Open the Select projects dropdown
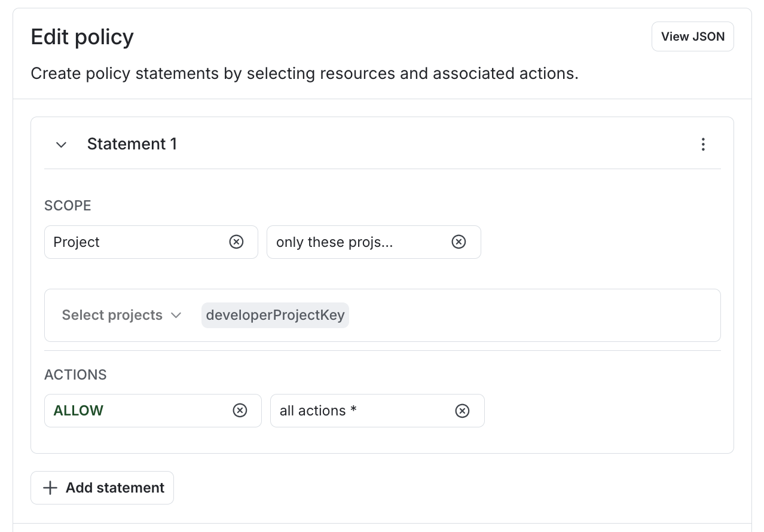This screenshot has height=532, width=764. tap(121, 315)
